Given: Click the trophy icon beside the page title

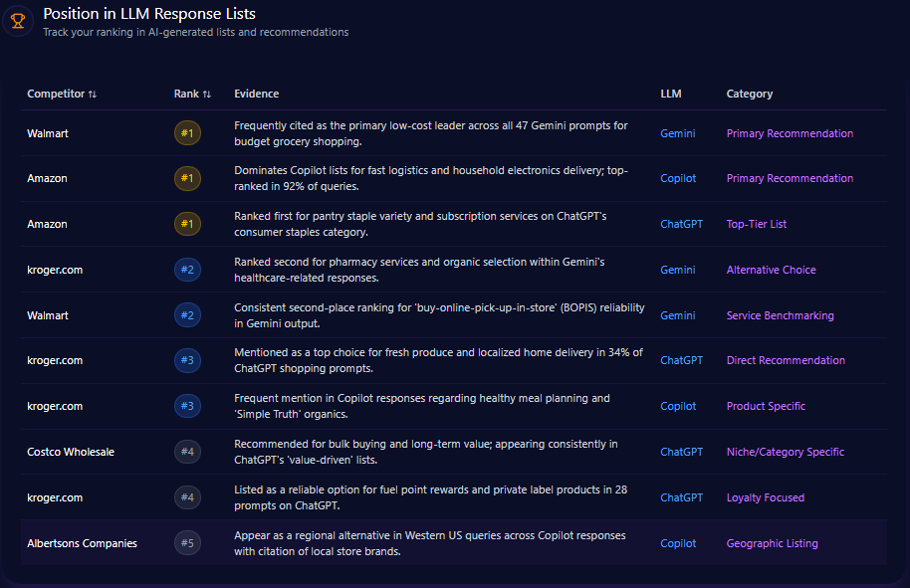Looking at the screenshot, I should [18, 21].
